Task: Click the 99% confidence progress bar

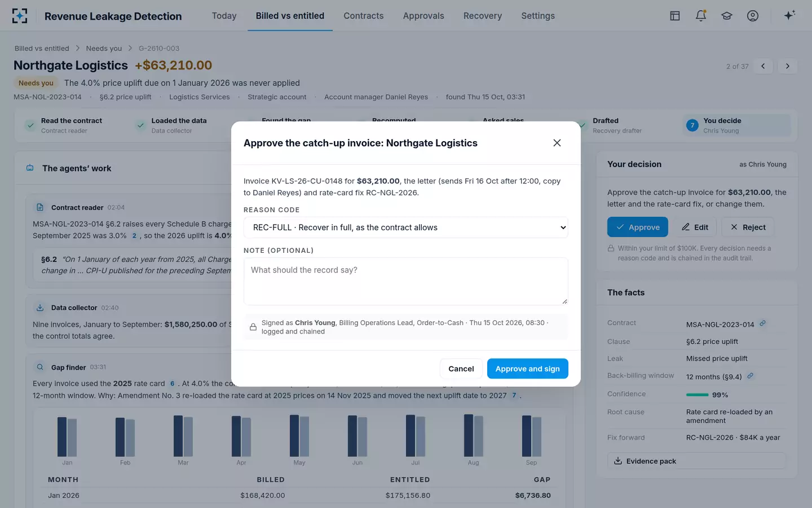Action: tap(698, 395)
